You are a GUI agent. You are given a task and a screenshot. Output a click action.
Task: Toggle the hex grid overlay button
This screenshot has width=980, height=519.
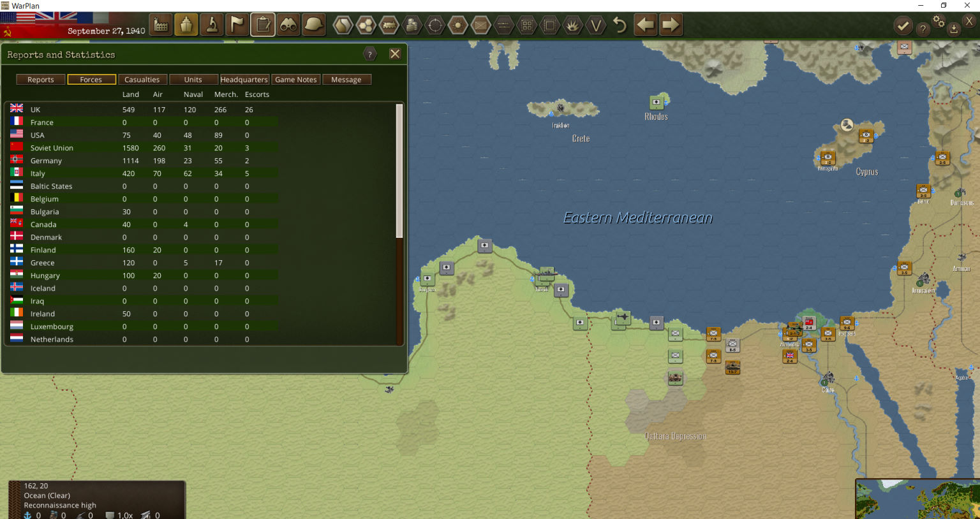click(366, 26)
